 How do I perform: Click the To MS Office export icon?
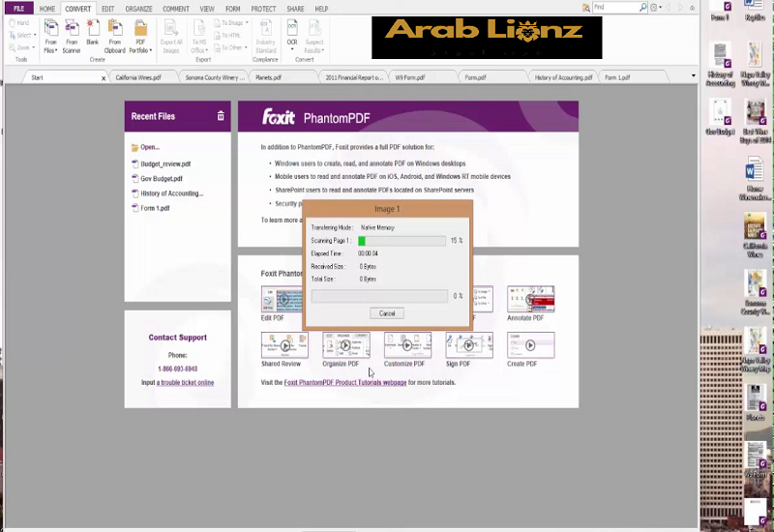199,28
